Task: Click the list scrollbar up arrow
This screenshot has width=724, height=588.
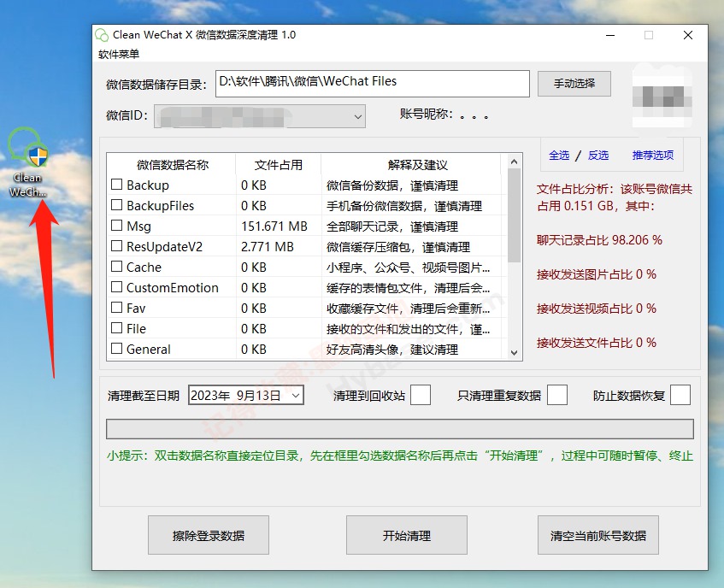Action: [x=514, y=162]
